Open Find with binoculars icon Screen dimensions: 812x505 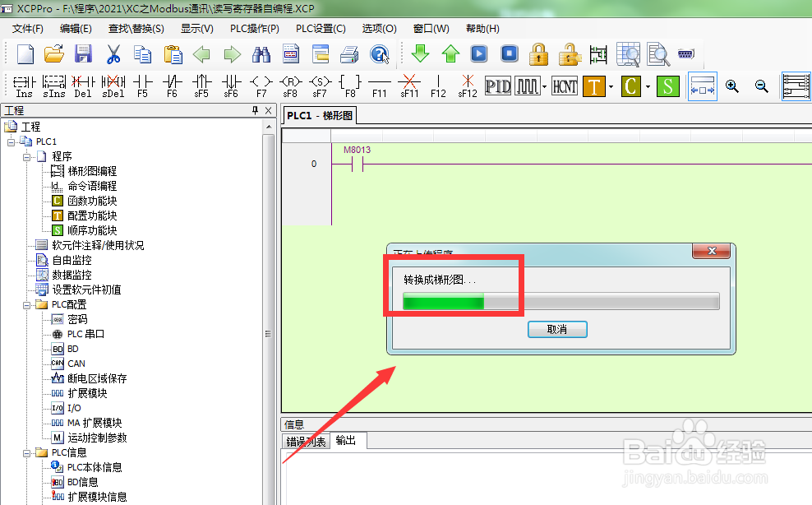pos(261,54)
